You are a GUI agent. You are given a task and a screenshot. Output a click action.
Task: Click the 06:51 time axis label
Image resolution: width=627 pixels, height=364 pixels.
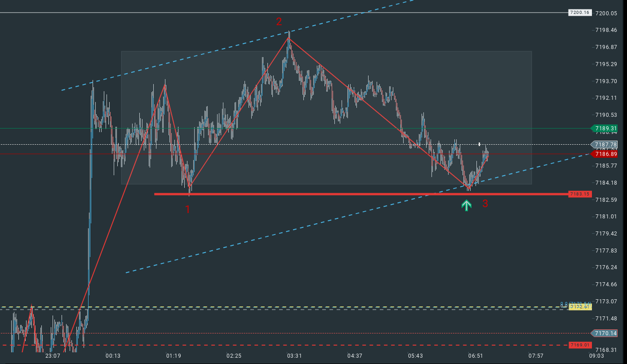(476, 356)
